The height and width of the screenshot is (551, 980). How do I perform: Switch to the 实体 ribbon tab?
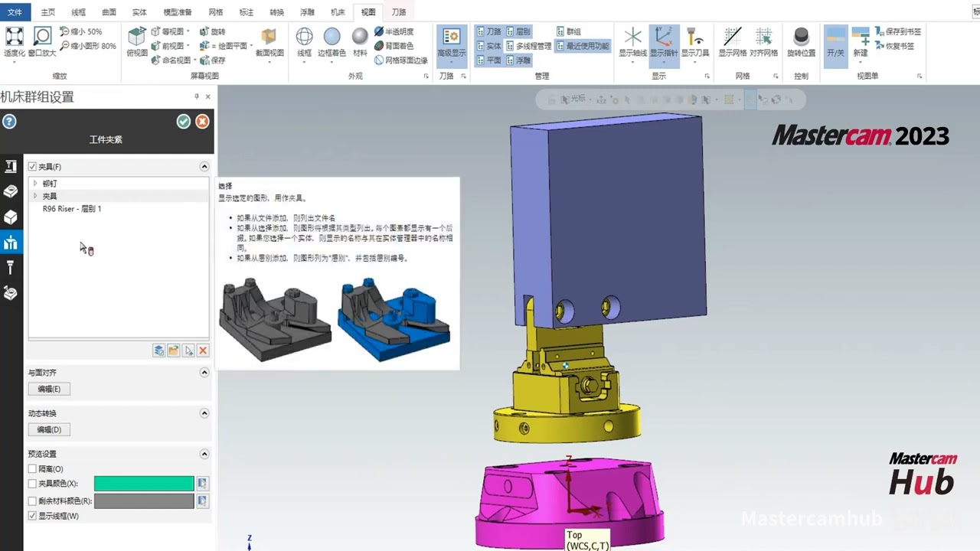tap(139, 12)
